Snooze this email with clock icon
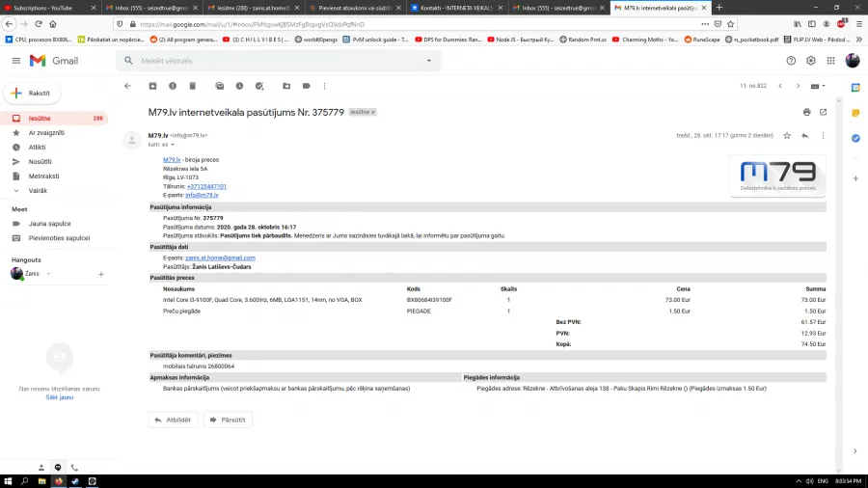The image size is (868, 488). [x=240, y=86]
